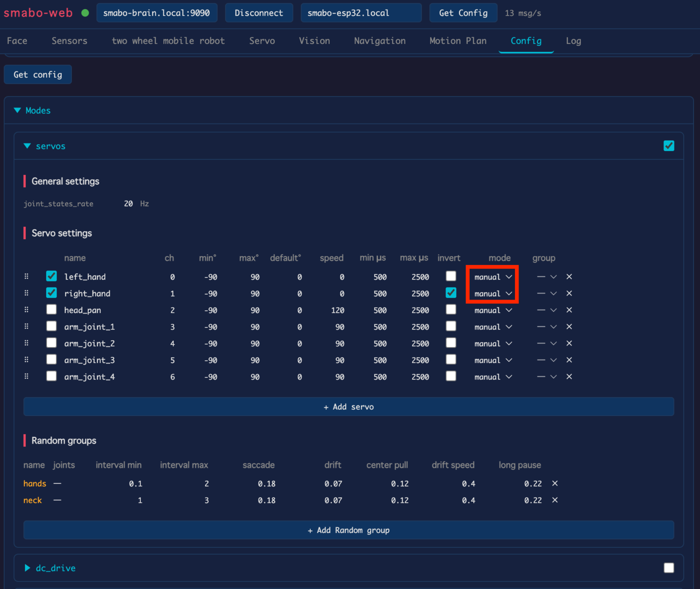Click the drag handle next to arm_joint_1
Image resolution: width=700 pixels, height=589 pixels.
point(26,326)
